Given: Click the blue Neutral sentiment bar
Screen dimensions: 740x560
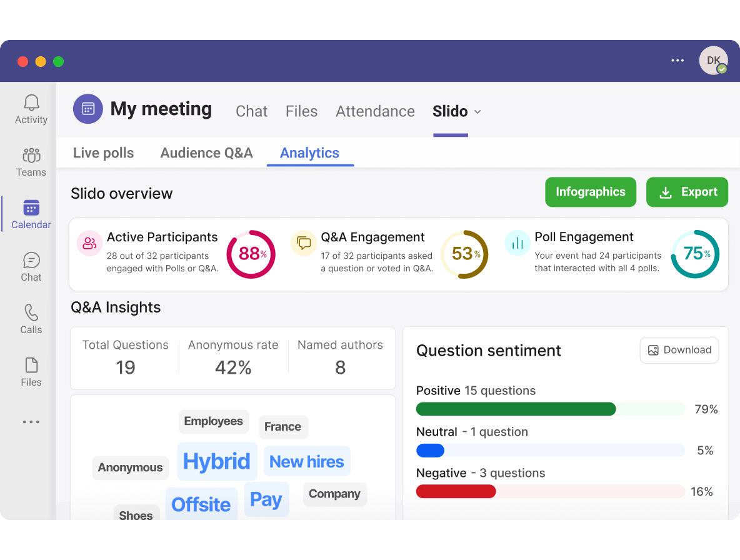Looking at the screenshot, I should tap(430, 451).
